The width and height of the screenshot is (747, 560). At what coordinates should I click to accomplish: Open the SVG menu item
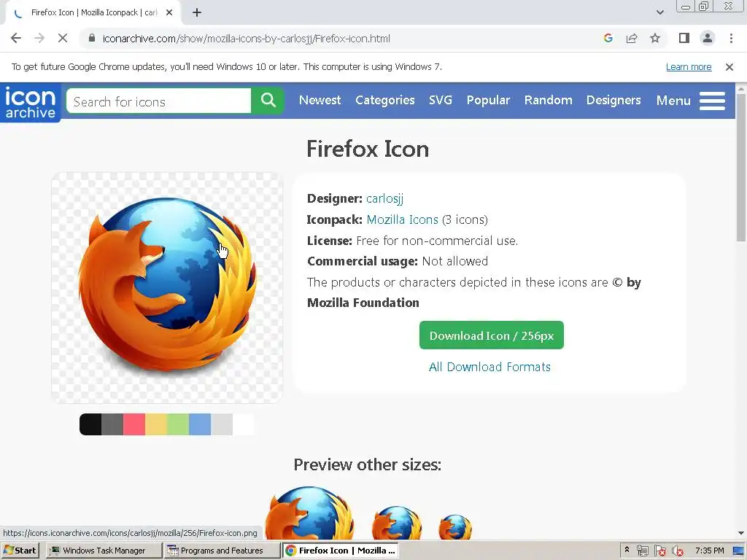(x=440, y=100)
